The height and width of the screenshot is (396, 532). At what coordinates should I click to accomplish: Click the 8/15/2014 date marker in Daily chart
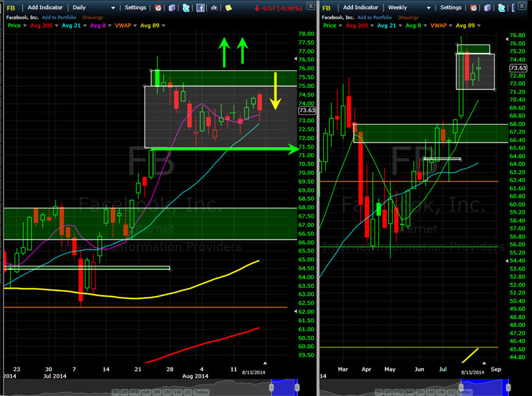point(253,372)
